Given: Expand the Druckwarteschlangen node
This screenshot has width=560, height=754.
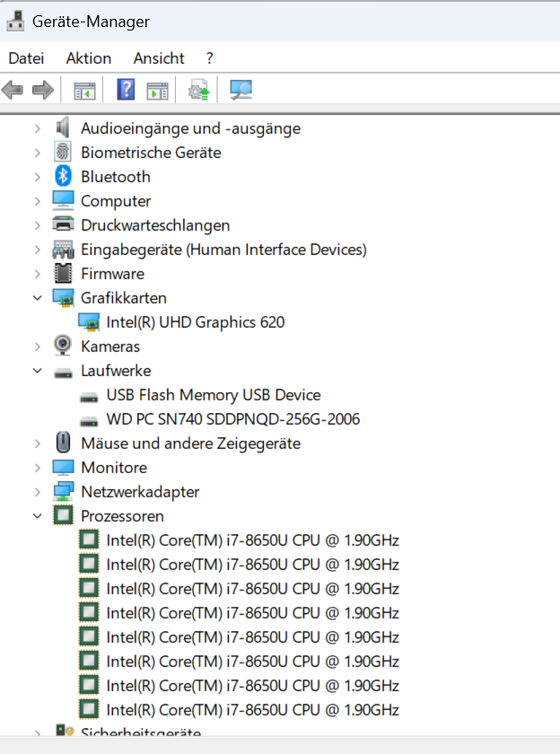Looking at the screenshot, I should [x=38, y=225].
